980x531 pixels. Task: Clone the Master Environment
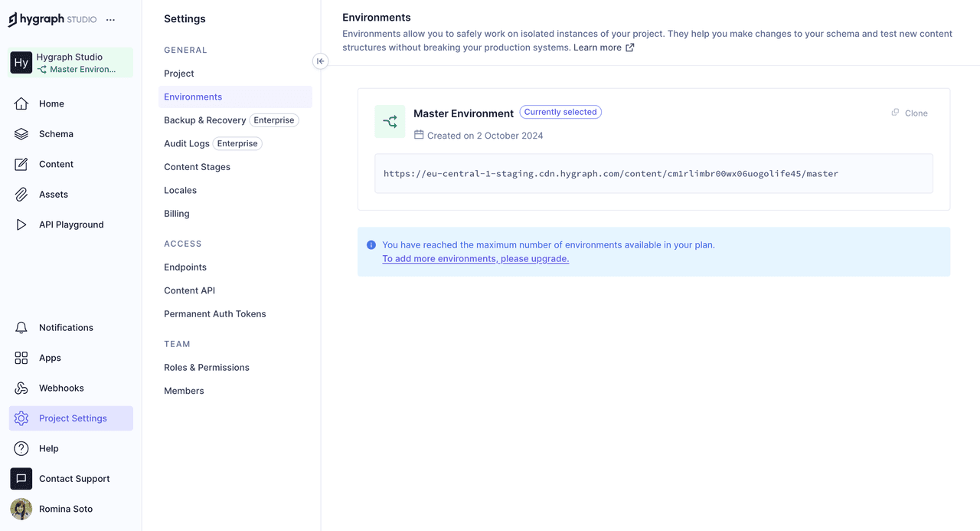pyautogui.click(x=910, y=113)
